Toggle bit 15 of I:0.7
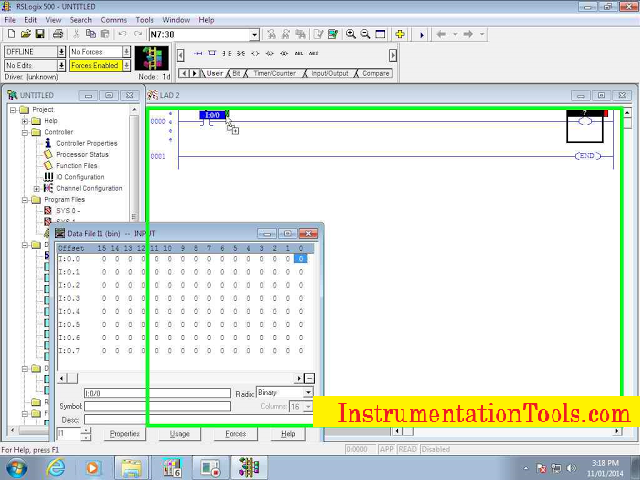This screenshot has height=480, width=640. point(104,351)
